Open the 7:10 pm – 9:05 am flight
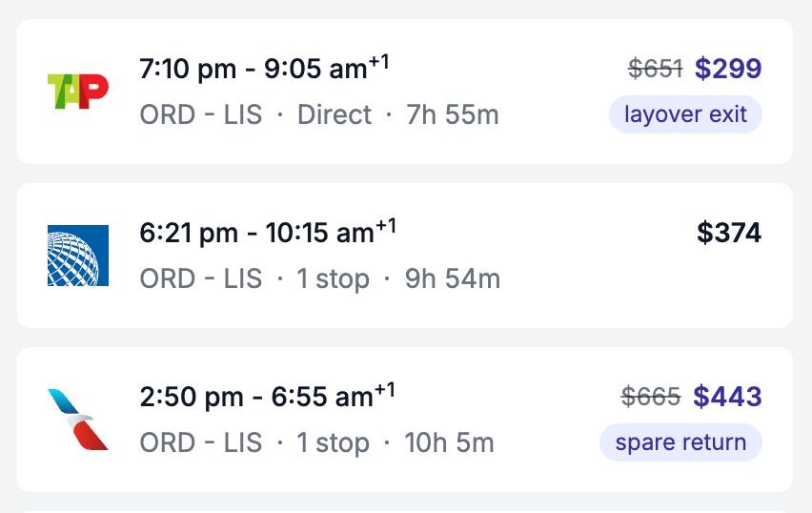 [264, 69]
